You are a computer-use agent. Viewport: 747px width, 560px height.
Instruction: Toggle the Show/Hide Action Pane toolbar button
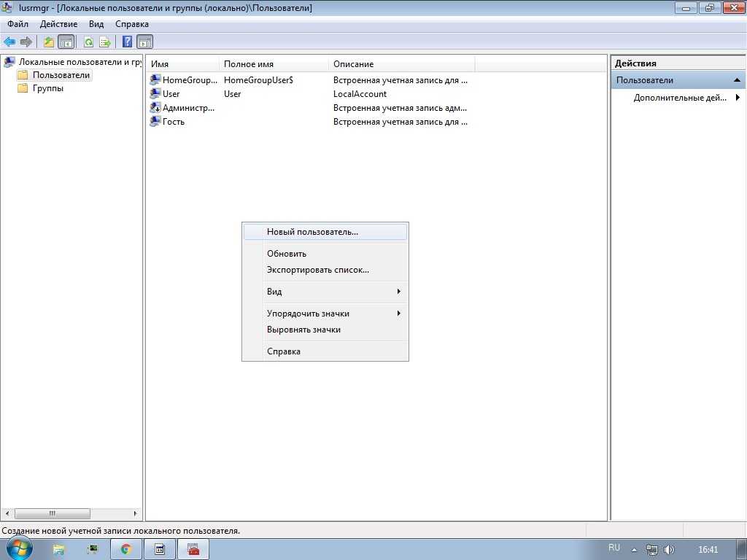[144, 42]
